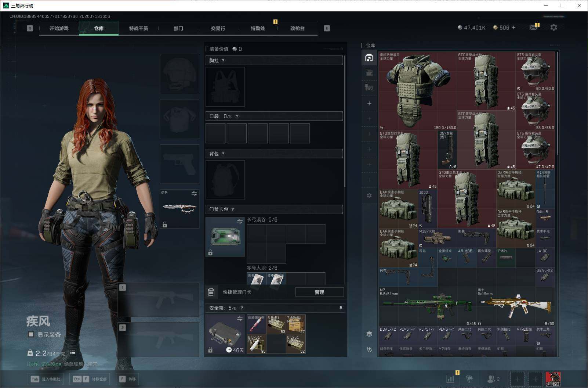The width and height of the screenshot is (588, 388).
Task: Open the settings gear in top bar
Action: click(x=553, y=28)
